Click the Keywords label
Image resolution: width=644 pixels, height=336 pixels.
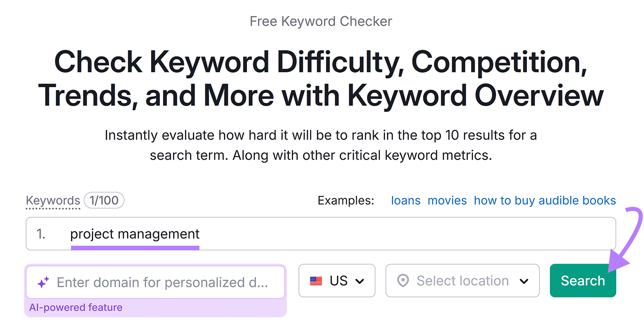[53, 200]
